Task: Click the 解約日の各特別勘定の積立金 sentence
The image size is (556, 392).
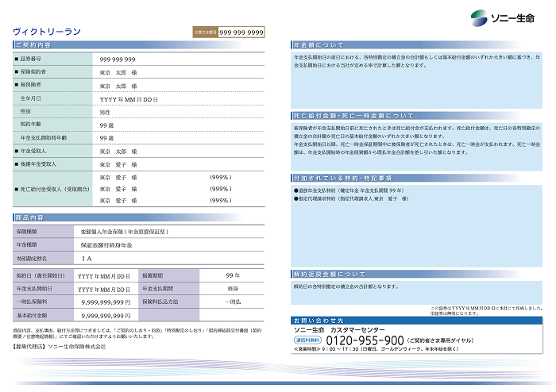Action: coord(346,286)
